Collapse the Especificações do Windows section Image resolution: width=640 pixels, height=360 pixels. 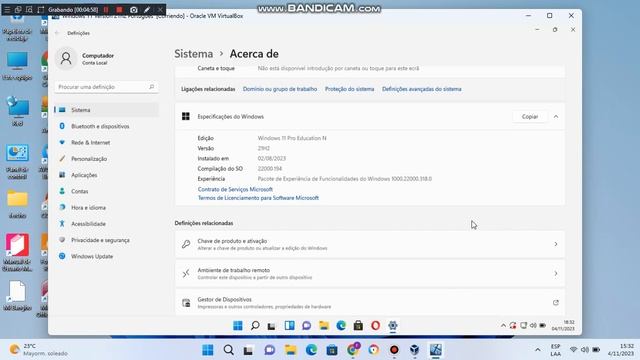pyautogui.click(x=556, y=117)
